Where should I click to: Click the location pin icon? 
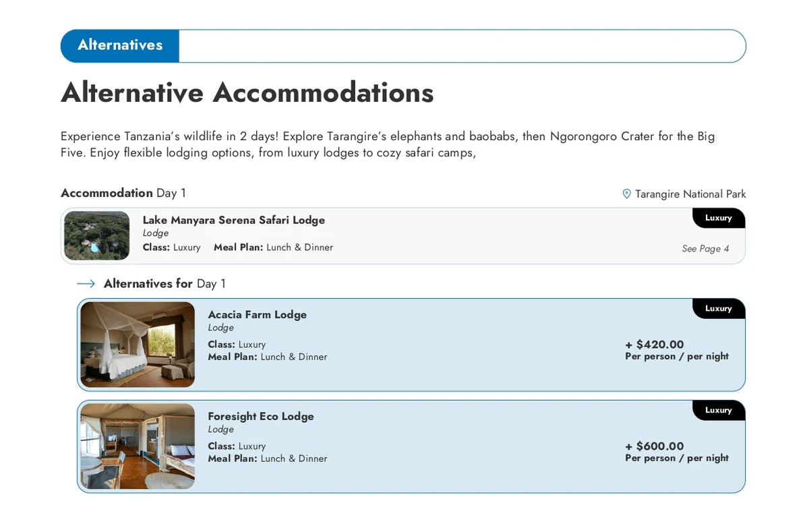point(626,194)
